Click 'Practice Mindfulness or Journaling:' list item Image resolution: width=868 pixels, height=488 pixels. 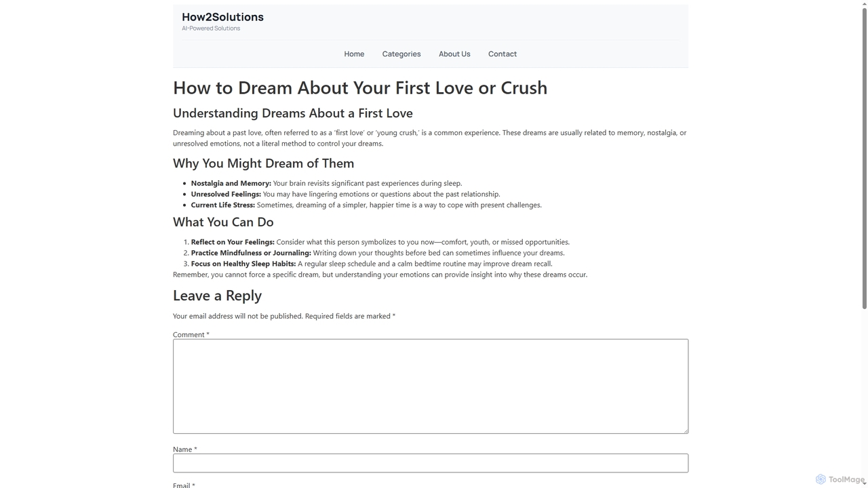point(251,253)
